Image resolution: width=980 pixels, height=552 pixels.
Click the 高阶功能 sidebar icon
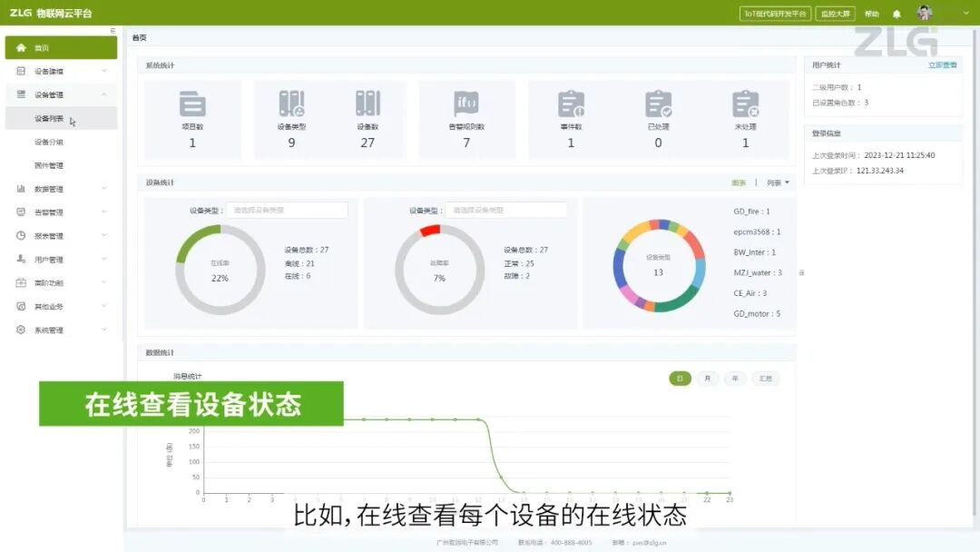click(21, 282)
